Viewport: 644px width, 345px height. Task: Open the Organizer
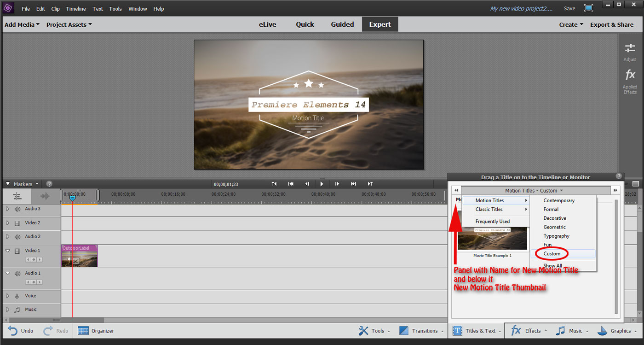pos(96,331)
